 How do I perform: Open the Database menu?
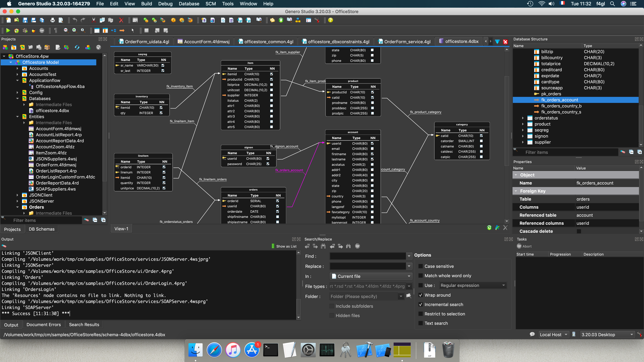click(x=189, y=4)
